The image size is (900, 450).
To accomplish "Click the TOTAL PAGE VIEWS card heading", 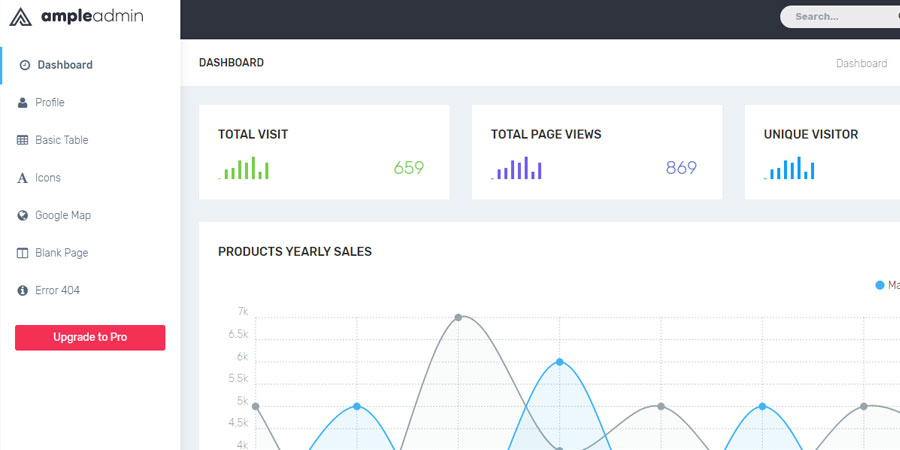I will 546,134.
